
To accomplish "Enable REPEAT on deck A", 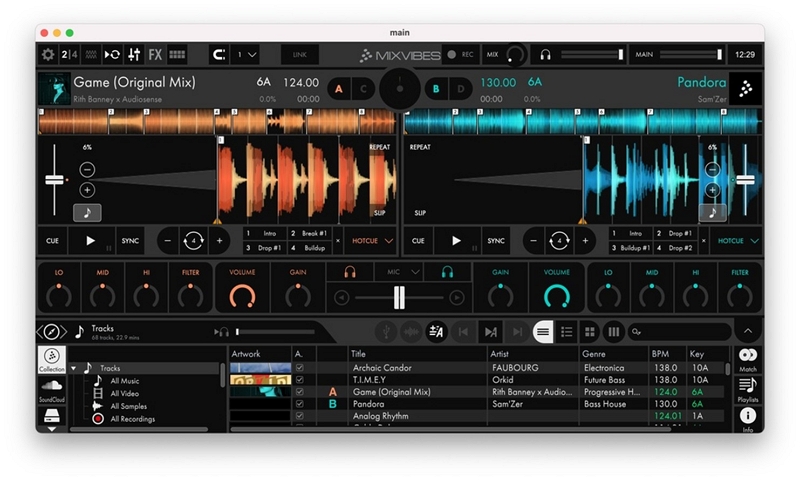I will (380, 147).
